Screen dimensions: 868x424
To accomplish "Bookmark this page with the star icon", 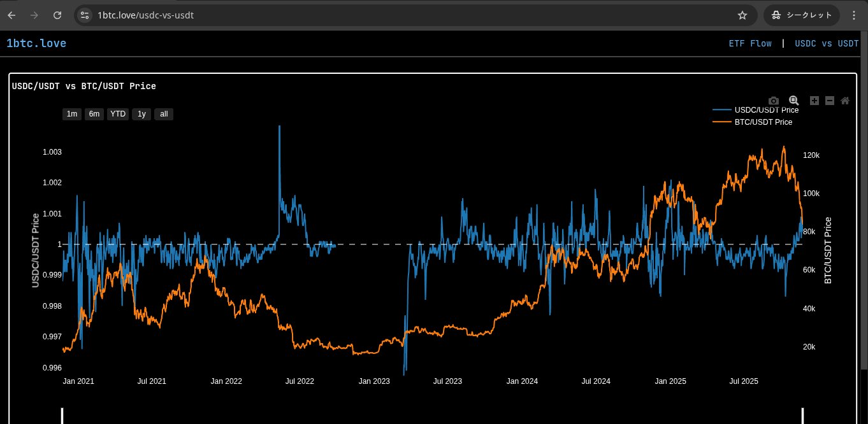I will click(742, 15).
